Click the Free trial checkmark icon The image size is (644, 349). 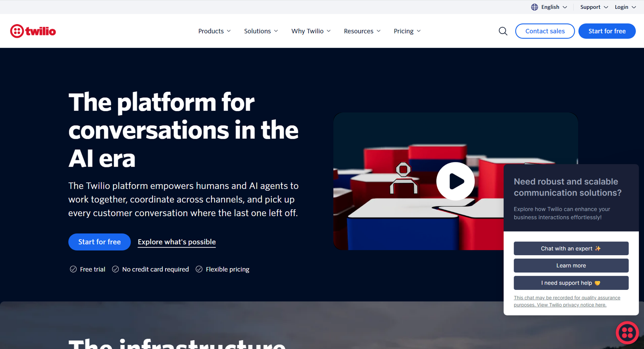point(73,269)
